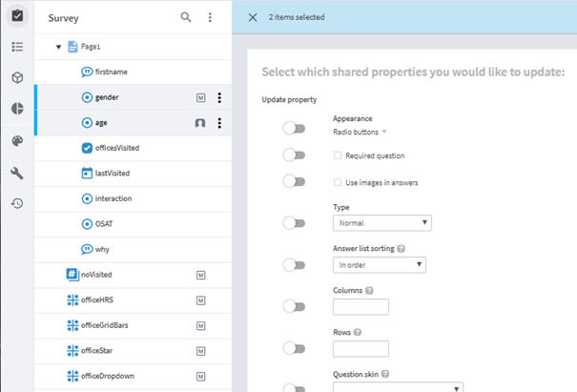Toggle update for Rows property
The width and height of the screenshot is (577, 392).
point(294,348)
